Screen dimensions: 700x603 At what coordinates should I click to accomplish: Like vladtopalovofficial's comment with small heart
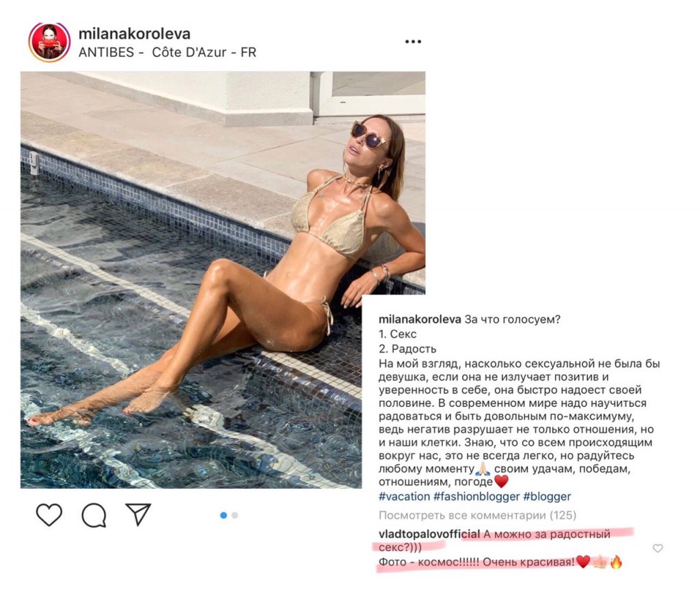[x=658, y=548]
